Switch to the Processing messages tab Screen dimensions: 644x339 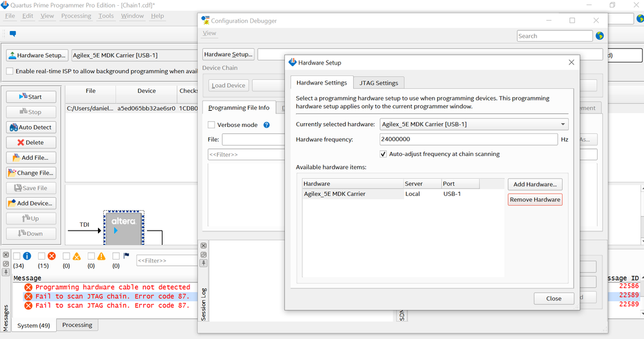click(77, 325)
